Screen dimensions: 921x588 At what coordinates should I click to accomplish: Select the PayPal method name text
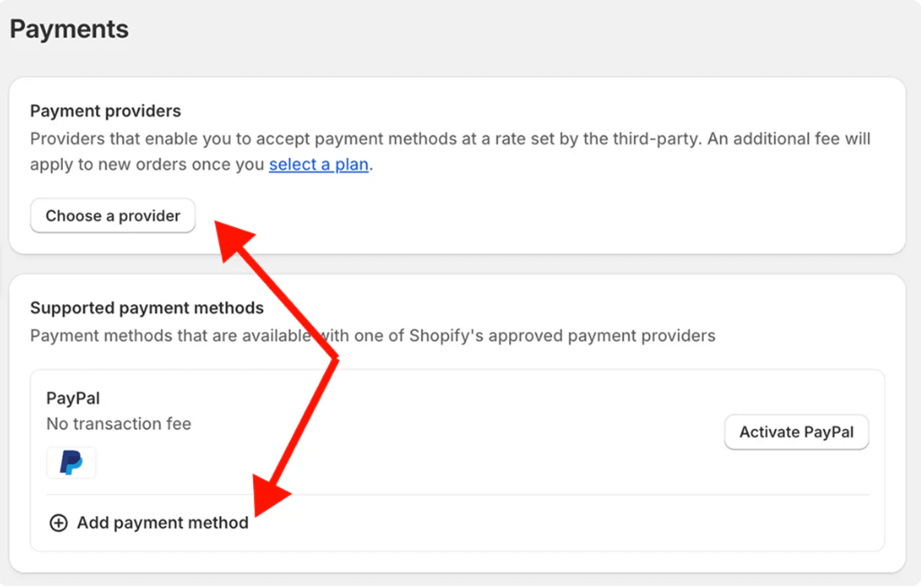pos(73,399)
